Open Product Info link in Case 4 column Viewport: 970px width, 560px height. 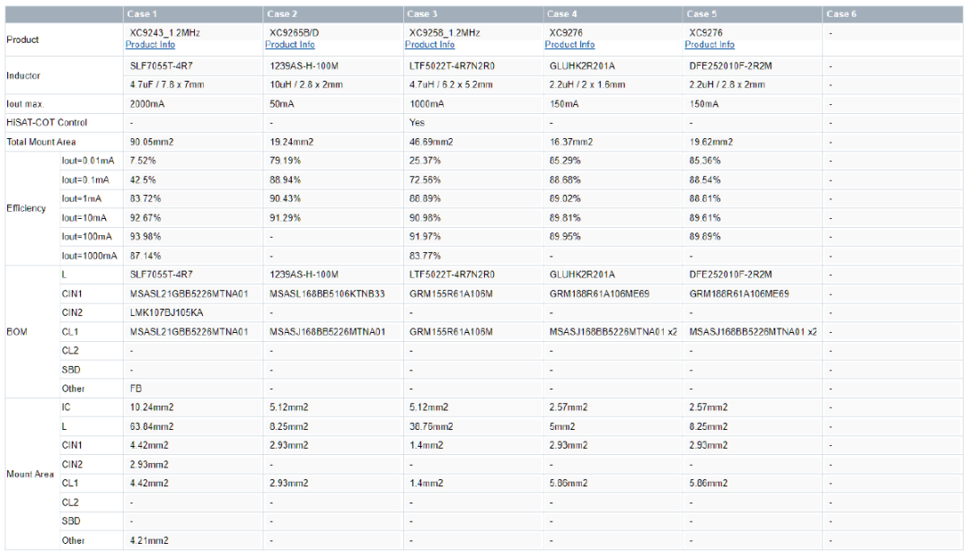[569, 45]
